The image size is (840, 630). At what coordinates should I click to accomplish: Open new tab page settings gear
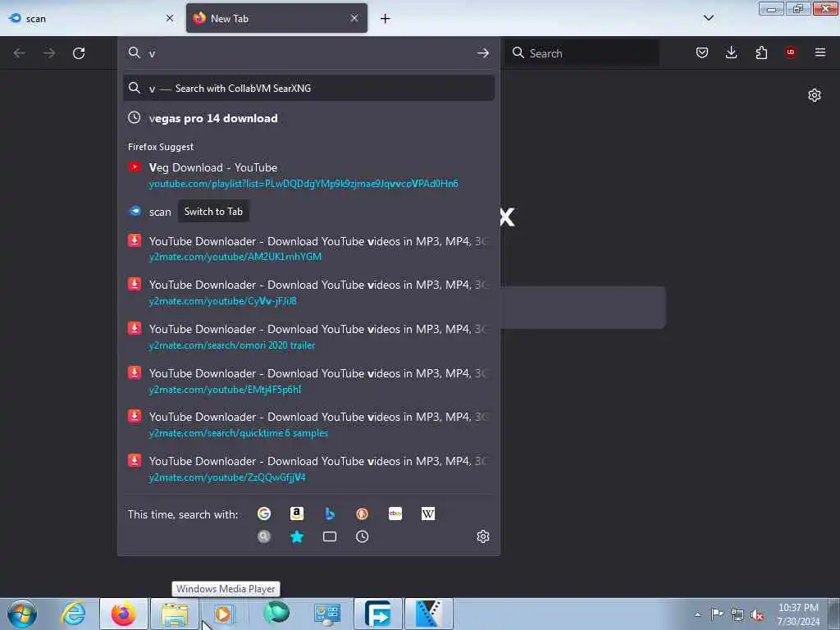[x=815, y=95]
